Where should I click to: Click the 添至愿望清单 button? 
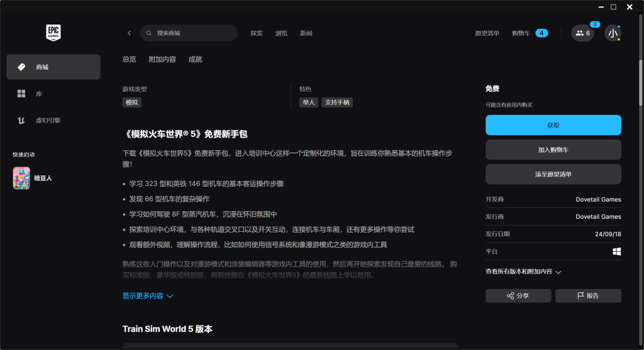tap(553, 175)
